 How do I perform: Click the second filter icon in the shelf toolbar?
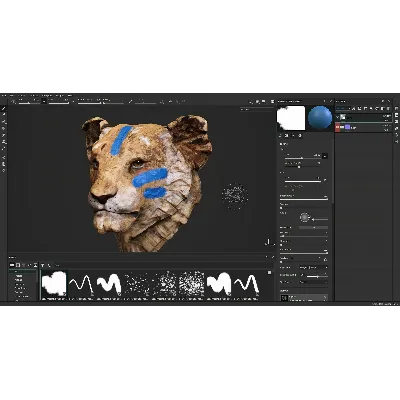[x=49, y=265]
